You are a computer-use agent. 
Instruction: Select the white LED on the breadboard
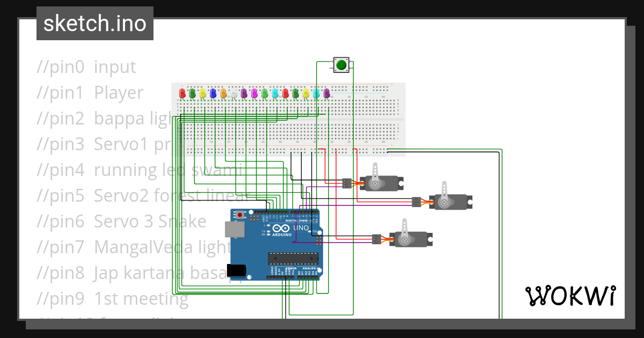click(233, 94)
